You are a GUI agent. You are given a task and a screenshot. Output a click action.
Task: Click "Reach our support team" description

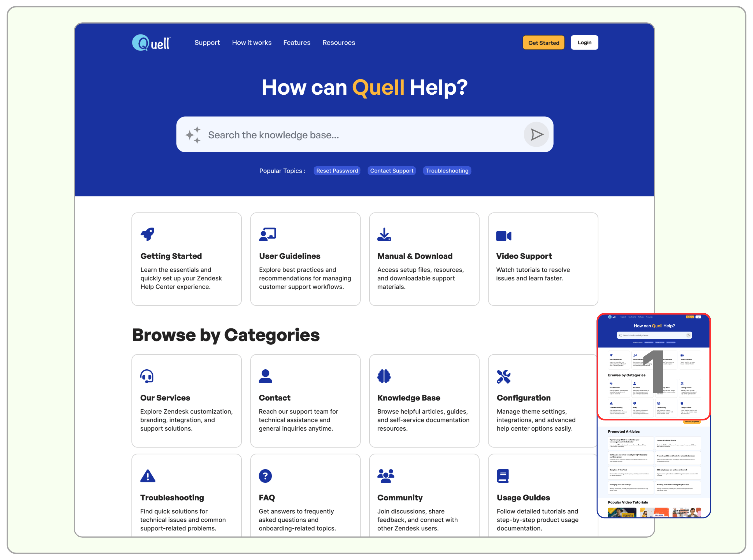[x=299, y=420]
